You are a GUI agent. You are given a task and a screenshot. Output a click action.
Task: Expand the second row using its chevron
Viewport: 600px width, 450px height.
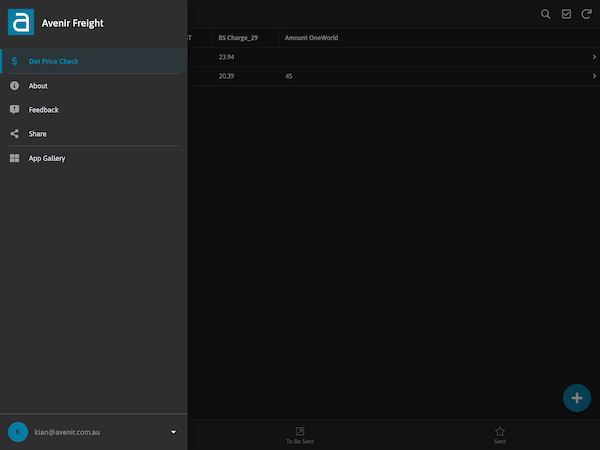594,76
